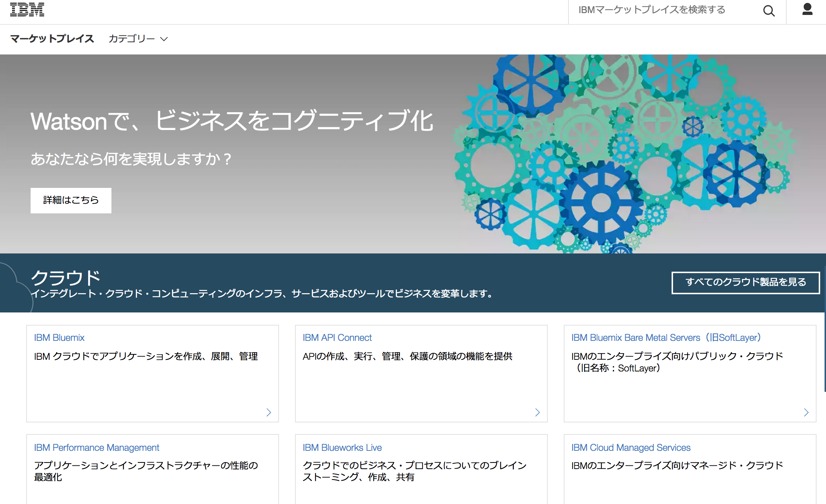
Task: Open the IBM API Connect product link
Action: coord(337,338)
